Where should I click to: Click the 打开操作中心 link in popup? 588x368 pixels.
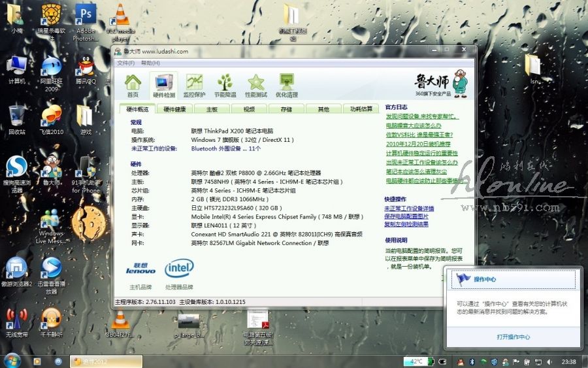click(x=513, y=337)
